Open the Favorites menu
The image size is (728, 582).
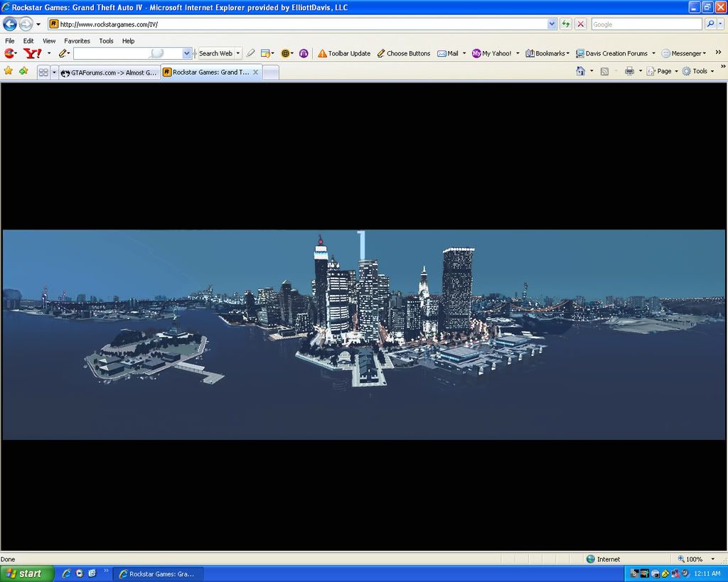tap(77, 41)
